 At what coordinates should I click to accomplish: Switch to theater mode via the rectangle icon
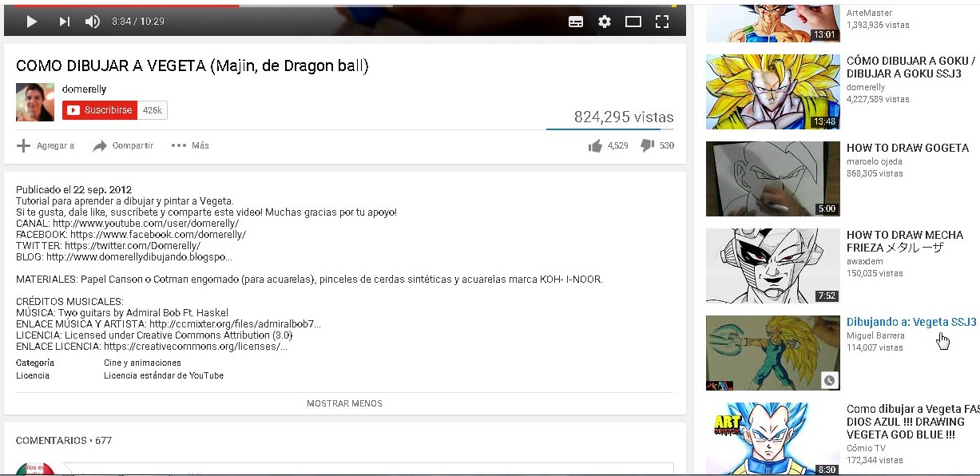coord(633,22)
